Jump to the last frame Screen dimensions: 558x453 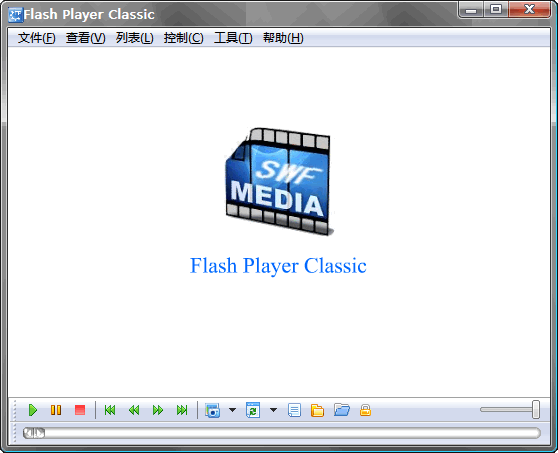pyautogui.click(x=182, y=410)
